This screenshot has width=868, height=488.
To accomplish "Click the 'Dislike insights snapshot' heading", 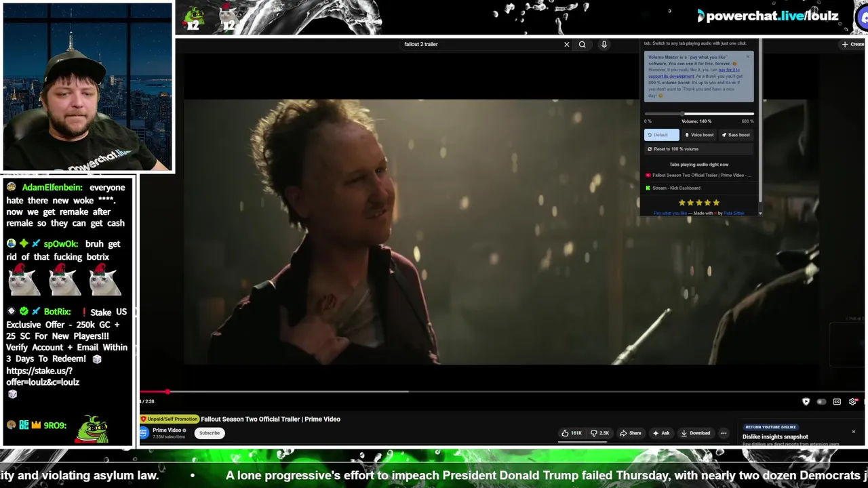I will tap(775, 437).
